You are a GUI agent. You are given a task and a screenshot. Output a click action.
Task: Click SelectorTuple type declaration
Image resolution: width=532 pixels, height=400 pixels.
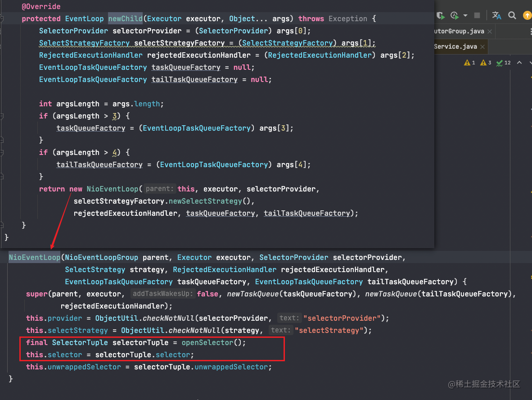click(x=80, y=343)
